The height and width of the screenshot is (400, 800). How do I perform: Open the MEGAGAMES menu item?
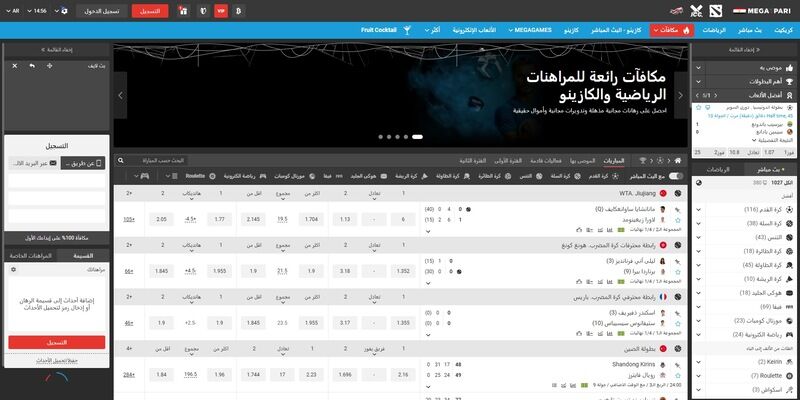pos(537,31)
